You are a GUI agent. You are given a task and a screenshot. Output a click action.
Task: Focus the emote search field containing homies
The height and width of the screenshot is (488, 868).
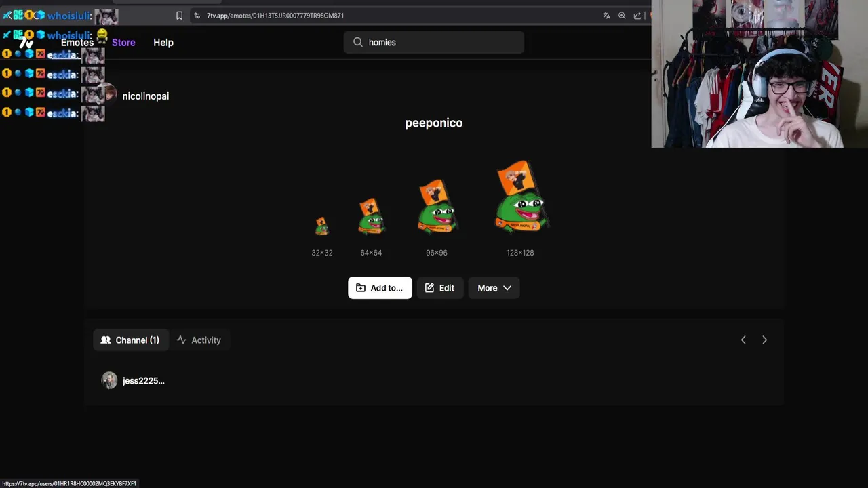434,42
